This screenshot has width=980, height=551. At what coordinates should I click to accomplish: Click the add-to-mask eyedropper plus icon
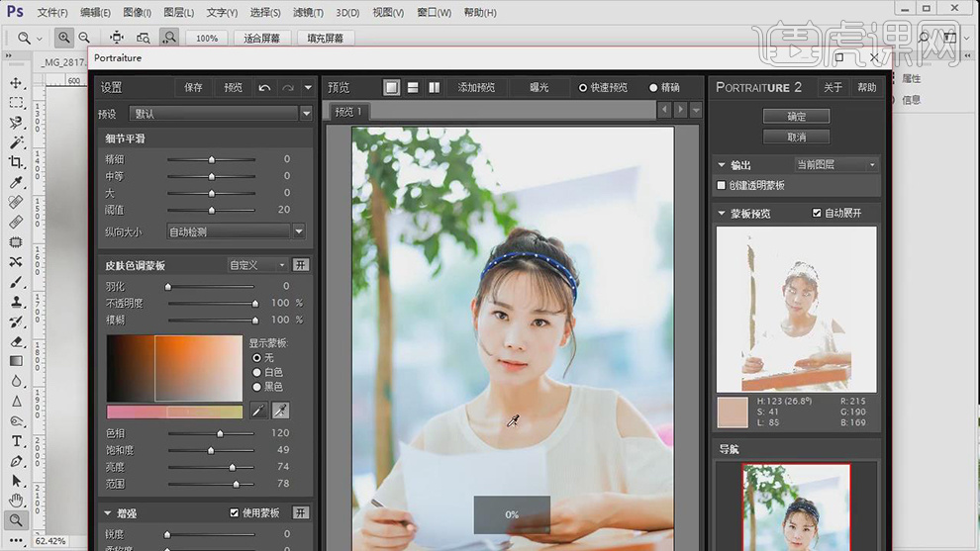pos(280,411)
